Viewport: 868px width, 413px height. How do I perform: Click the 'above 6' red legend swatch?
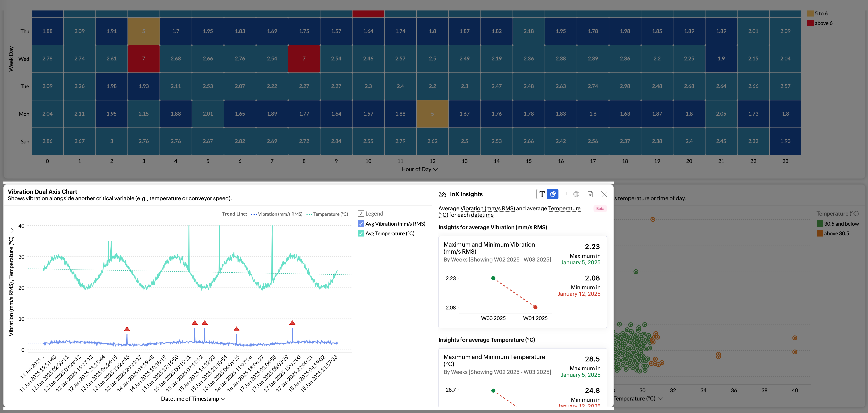[810, 23]
